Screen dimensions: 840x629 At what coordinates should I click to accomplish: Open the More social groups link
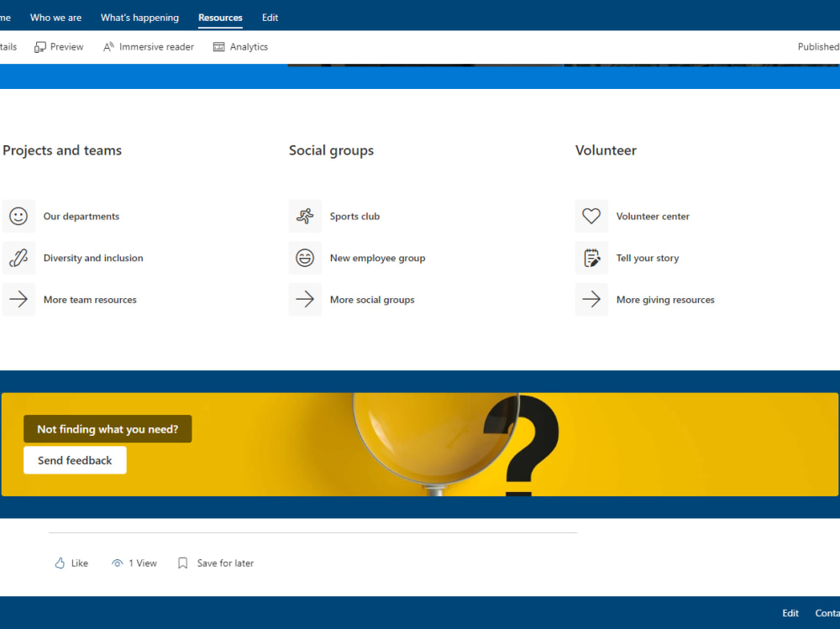[x=372, y=300]
